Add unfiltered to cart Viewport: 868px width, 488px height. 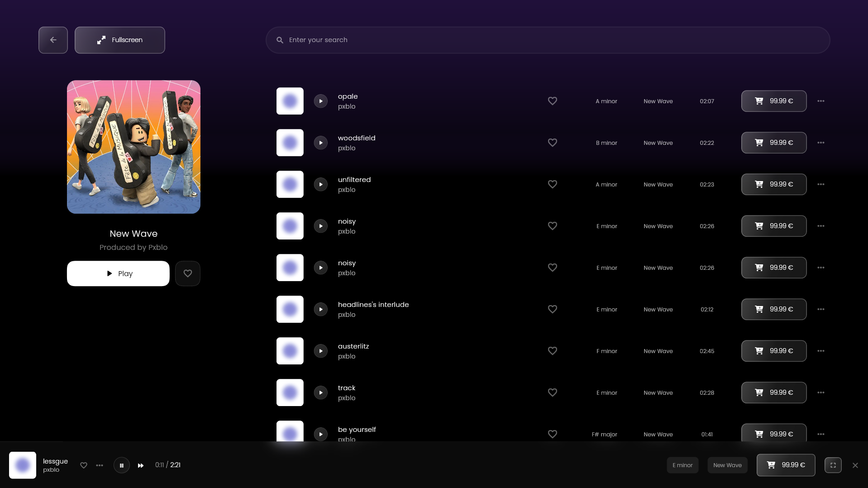click(x=774, y=184)
